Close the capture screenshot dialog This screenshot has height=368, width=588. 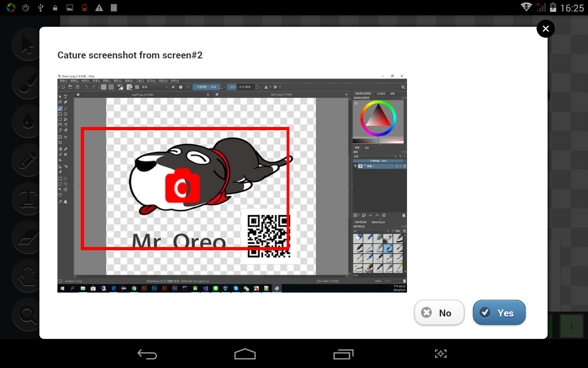[x=545, y=29]
